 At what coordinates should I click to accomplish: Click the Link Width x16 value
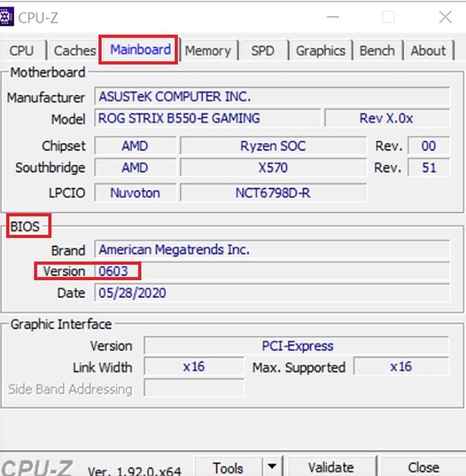pos(194,366)
